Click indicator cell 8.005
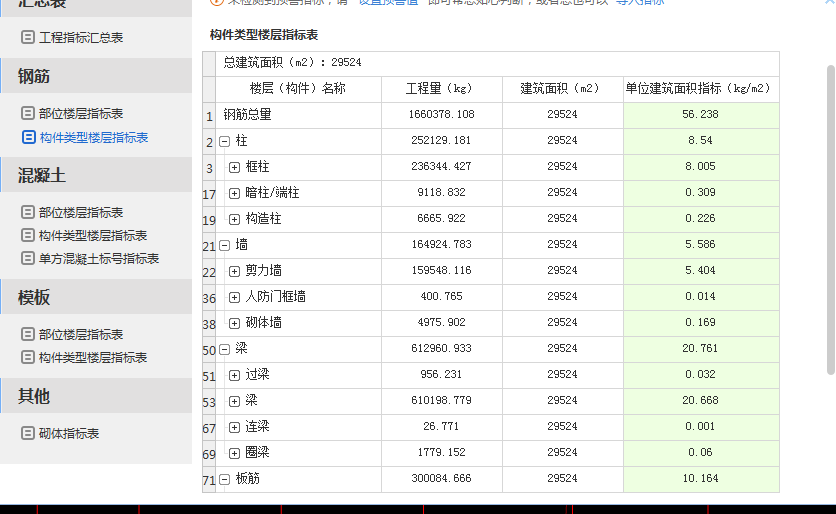Image resolution: width=836 pixels, height=514 pixels. coord(701,166)
